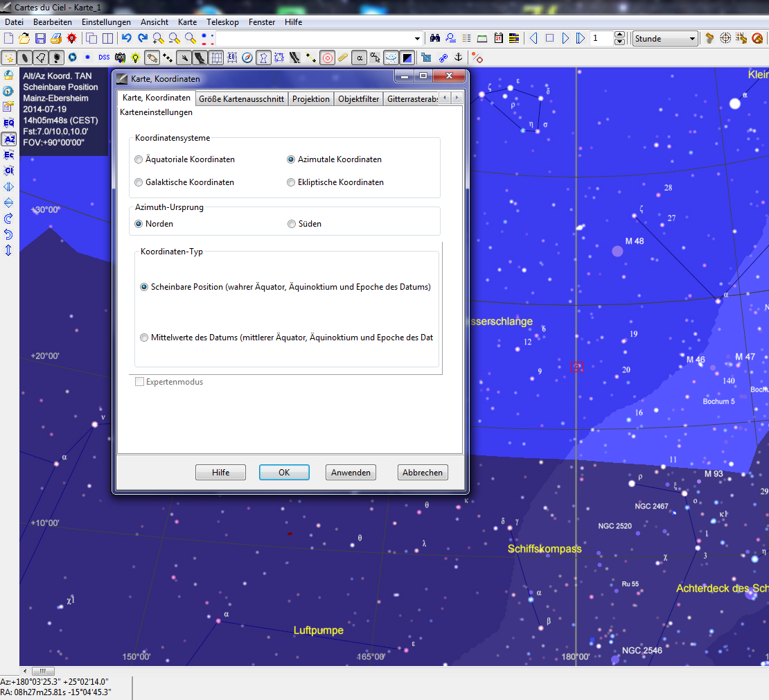Toggle constellation figures icon
Image resolution: width=769 pixels, height=700 pixels.
click(263, 58)
